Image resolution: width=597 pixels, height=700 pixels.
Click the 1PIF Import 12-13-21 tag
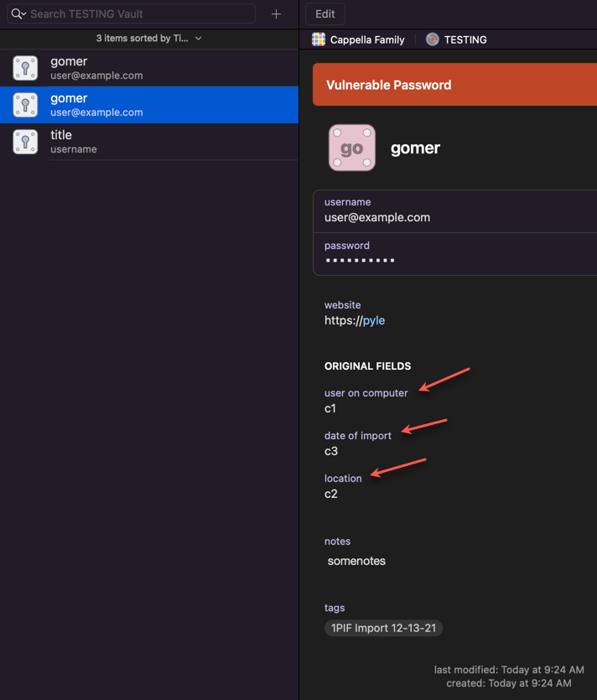pos(383,628)
